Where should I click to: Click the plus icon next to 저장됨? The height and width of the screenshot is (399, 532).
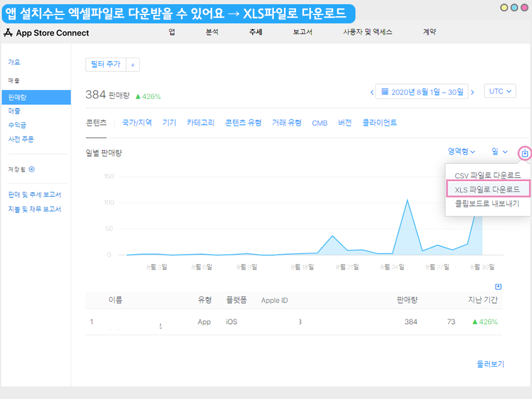click(32, 170)
